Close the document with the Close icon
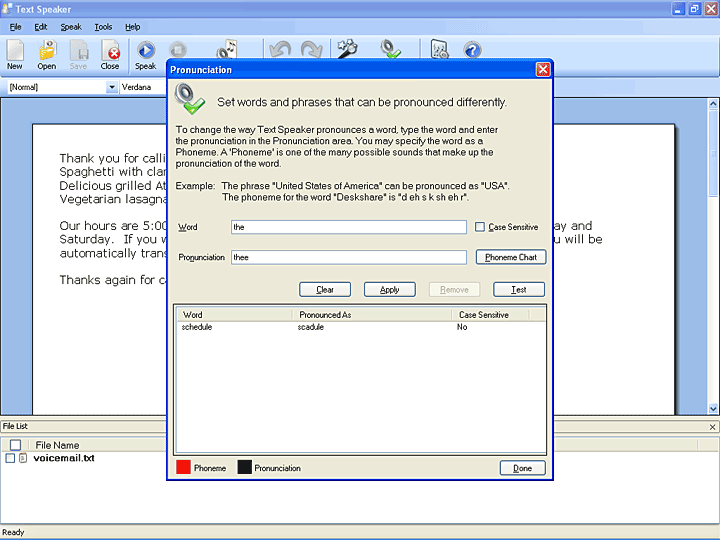Image resolution: width=720 pixels, height=540 pixels. point(110,55)
